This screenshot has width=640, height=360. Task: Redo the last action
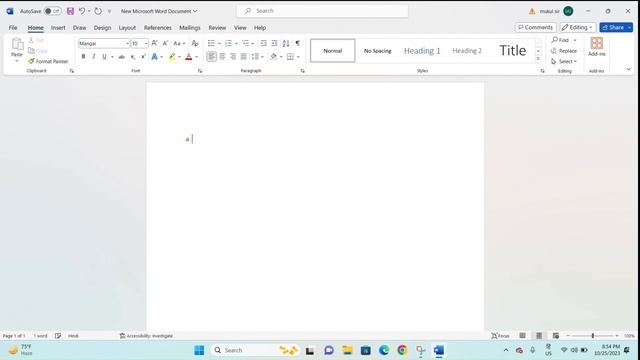coord(98,11)
